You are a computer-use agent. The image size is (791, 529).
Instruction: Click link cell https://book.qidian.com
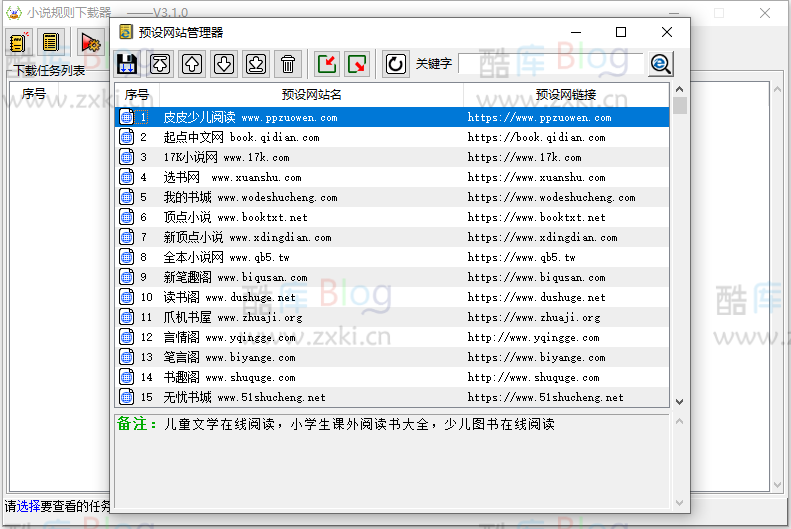tap(536, 137)
